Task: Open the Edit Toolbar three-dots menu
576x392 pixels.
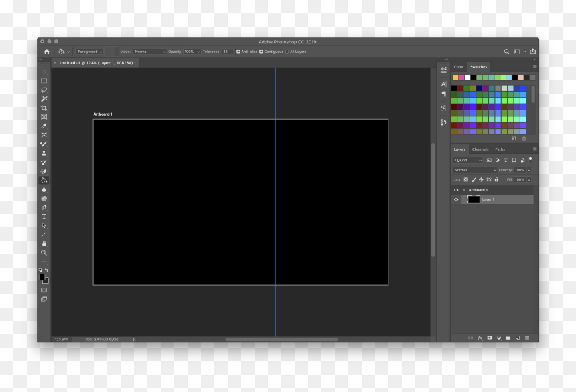Action: tap(44, 262)
